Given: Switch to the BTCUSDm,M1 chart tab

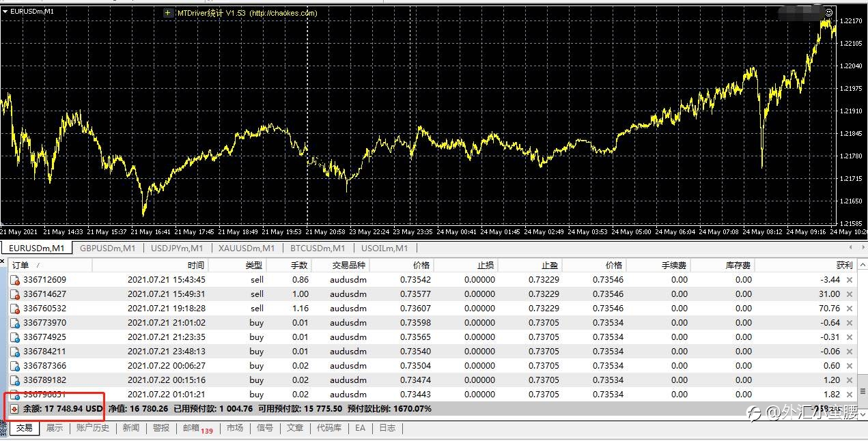Looking at the screenshot, I should [317, 248].
